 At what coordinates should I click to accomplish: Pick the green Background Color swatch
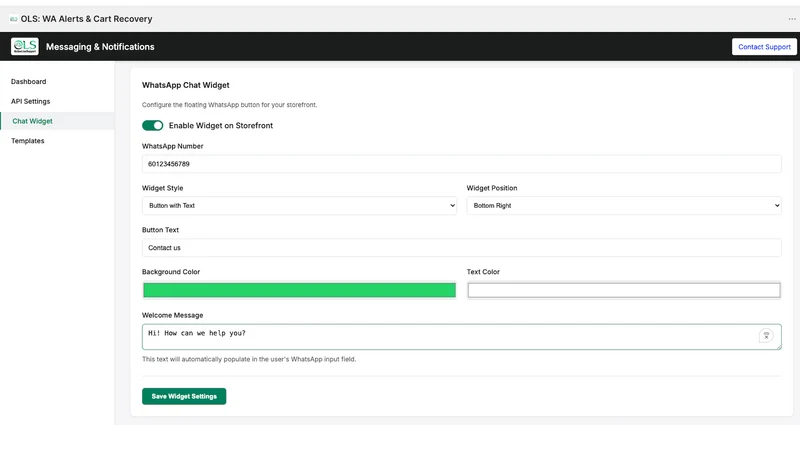pos(299,290)
